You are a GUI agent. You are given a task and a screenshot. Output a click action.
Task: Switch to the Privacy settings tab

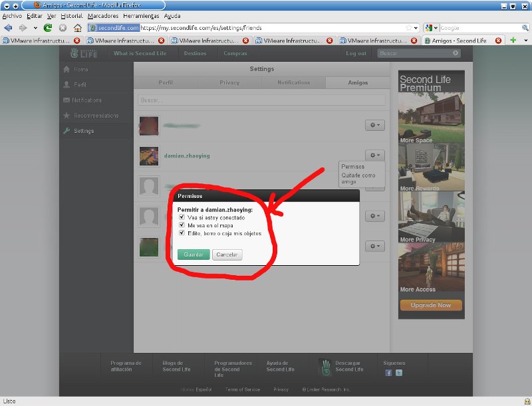pyautogui.click(x=229, y=82)
